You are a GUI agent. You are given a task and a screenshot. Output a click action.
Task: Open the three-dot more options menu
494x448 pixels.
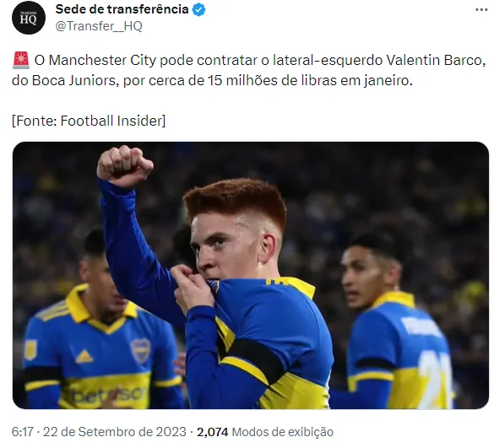[481, 10]
